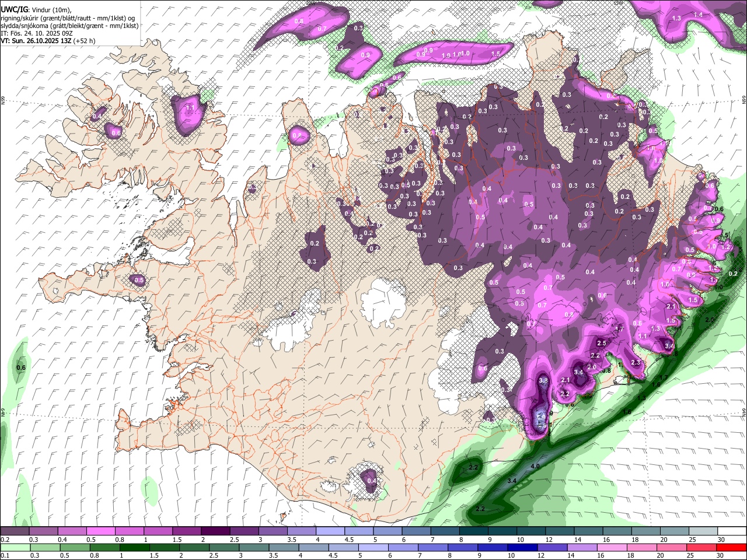
Task: Click the "1.4" value on the map
Action: pos(698,14)
